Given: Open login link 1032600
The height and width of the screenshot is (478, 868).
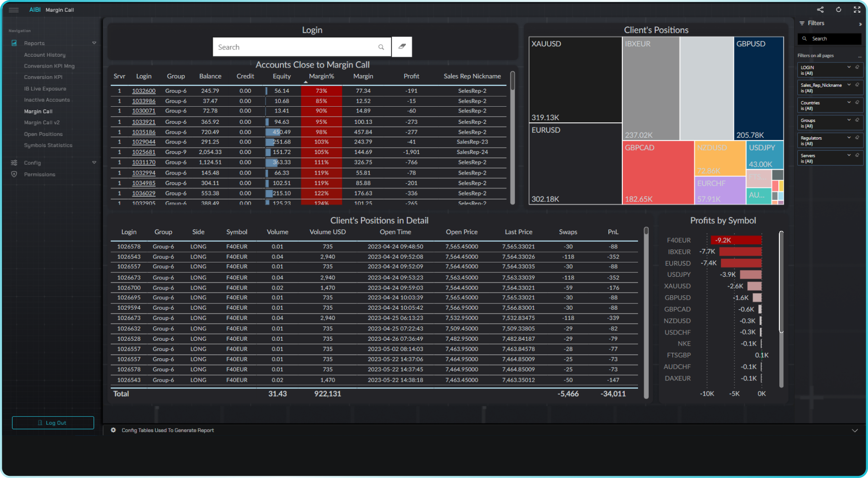Looking at the screenshot, I should (x=144, y=91).
